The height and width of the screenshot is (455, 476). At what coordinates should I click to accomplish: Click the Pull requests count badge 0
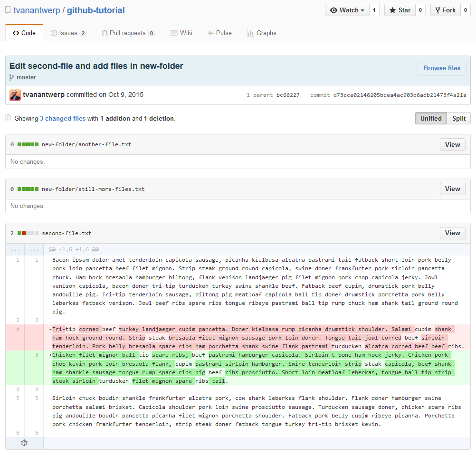(151, 33)
